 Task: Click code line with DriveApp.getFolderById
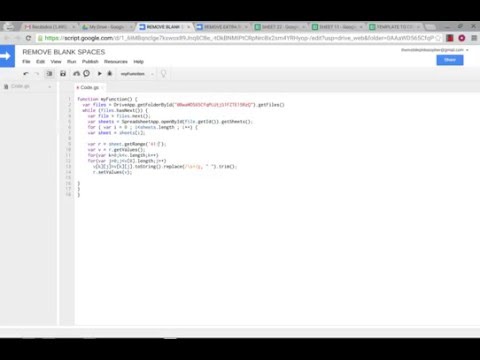pyautogui.click(x=183, y=105)
